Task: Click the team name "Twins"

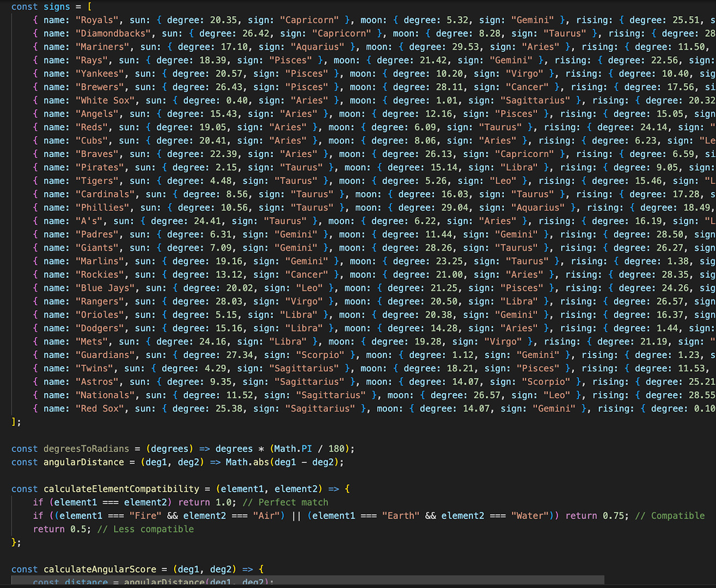Action: 95,369
